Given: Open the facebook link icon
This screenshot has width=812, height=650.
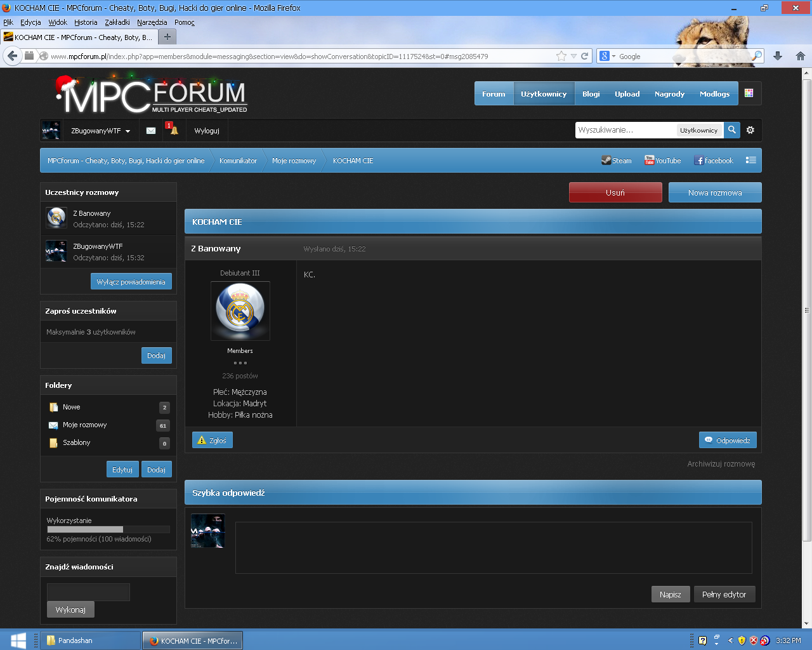Looking at the screenshot, I should click(699, 161).
